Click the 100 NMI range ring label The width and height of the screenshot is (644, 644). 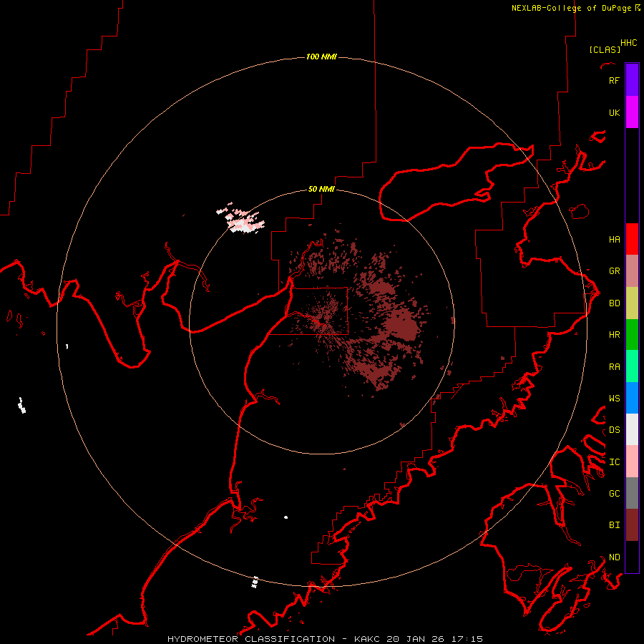point(321,57)
